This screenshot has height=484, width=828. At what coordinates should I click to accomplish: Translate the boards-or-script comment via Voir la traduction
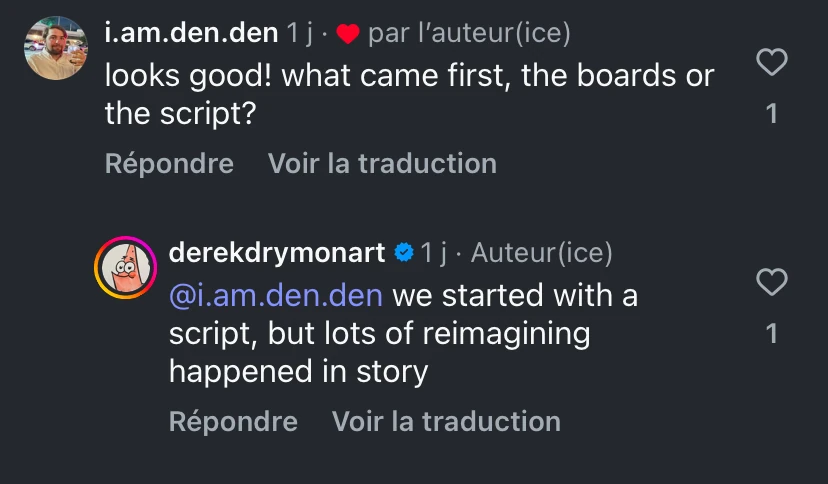[382, 163]
